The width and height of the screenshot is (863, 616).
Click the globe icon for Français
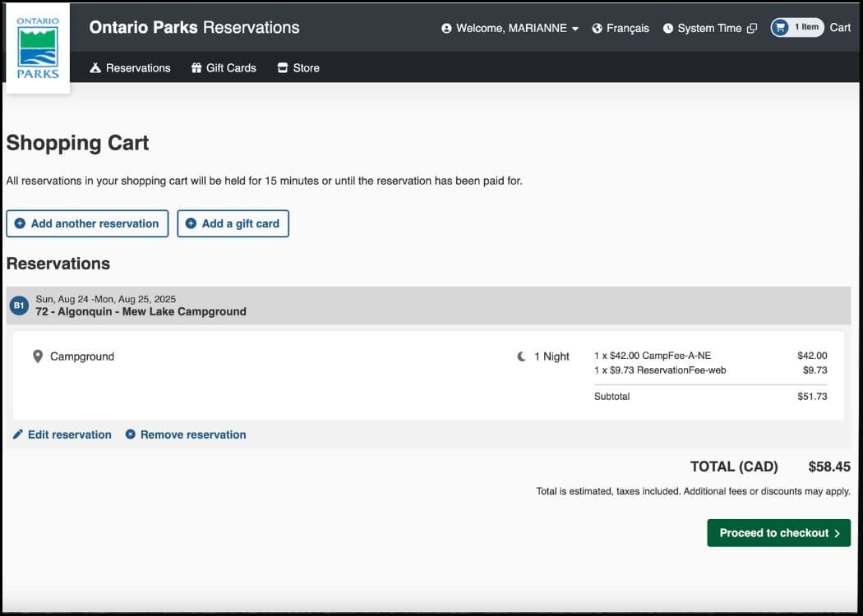[x=598, y=28]
